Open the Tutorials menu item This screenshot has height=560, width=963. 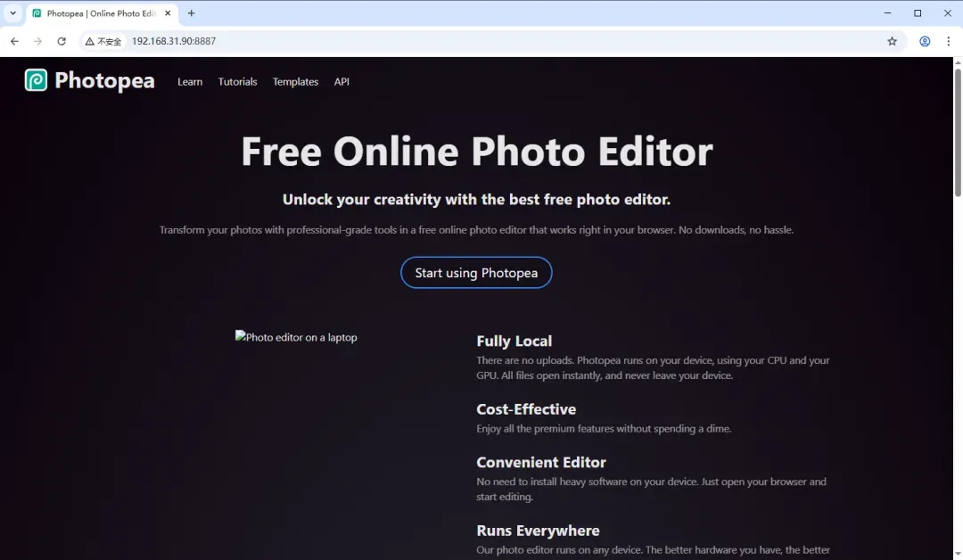pos(238,82)
